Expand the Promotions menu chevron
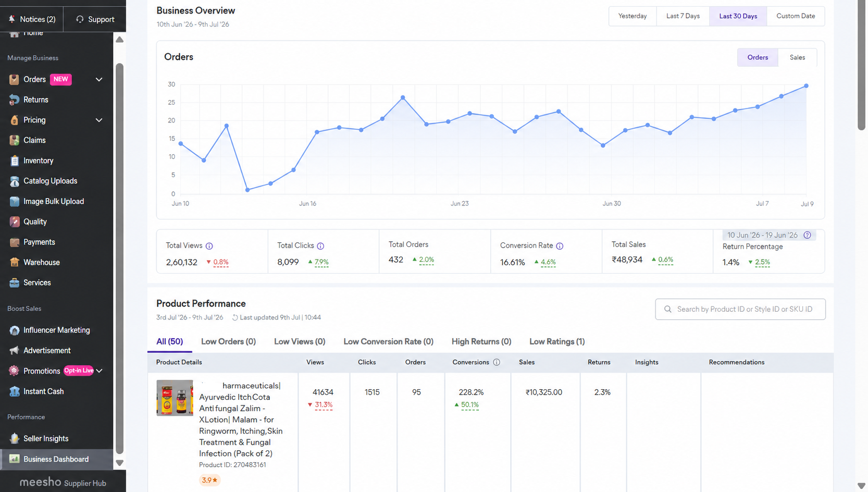Image resolution: width=868 pixels, height=492 pixels. coord(99,371)
